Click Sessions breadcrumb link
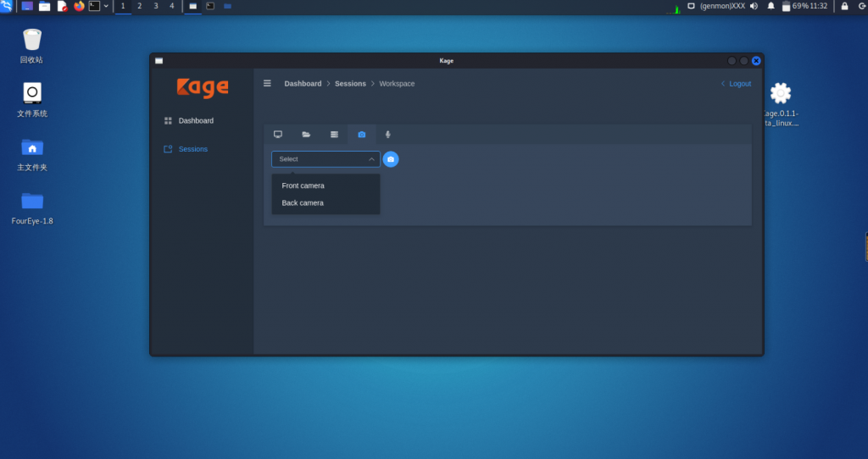 350,84
